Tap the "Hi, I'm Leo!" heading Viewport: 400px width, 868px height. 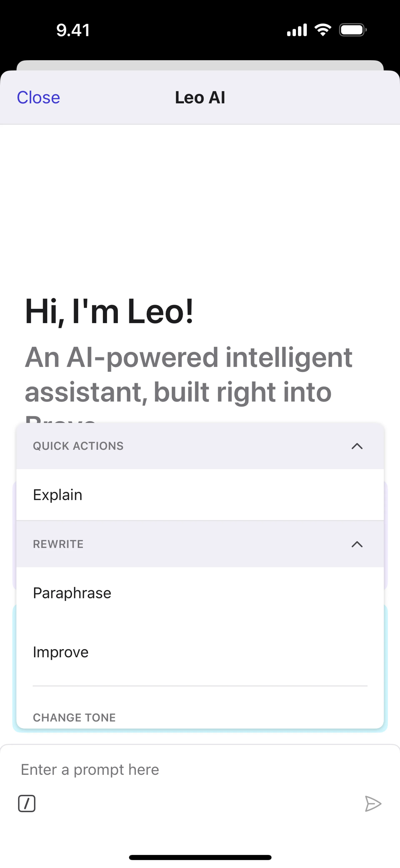pyautogui.click(x=109, y=311)
